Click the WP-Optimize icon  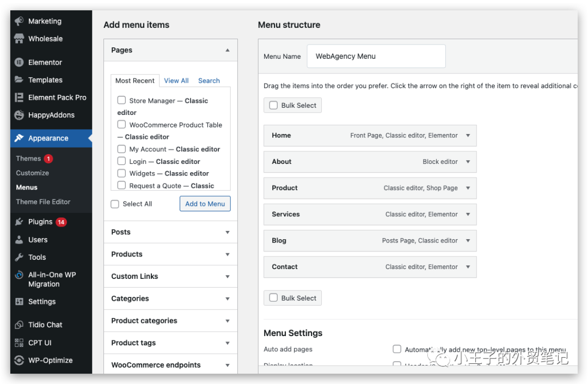point(19,361)
